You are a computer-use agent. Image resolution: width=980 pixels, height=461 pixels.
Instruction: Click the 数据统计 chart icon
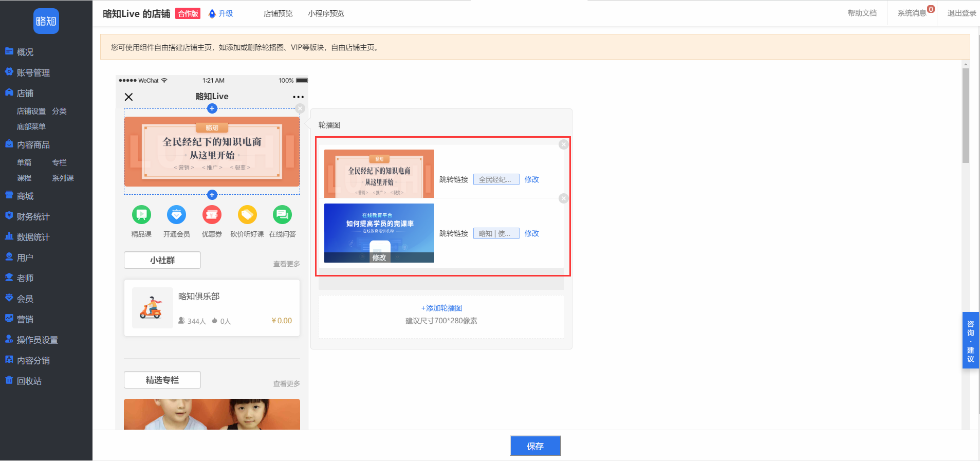click(9, 236)
